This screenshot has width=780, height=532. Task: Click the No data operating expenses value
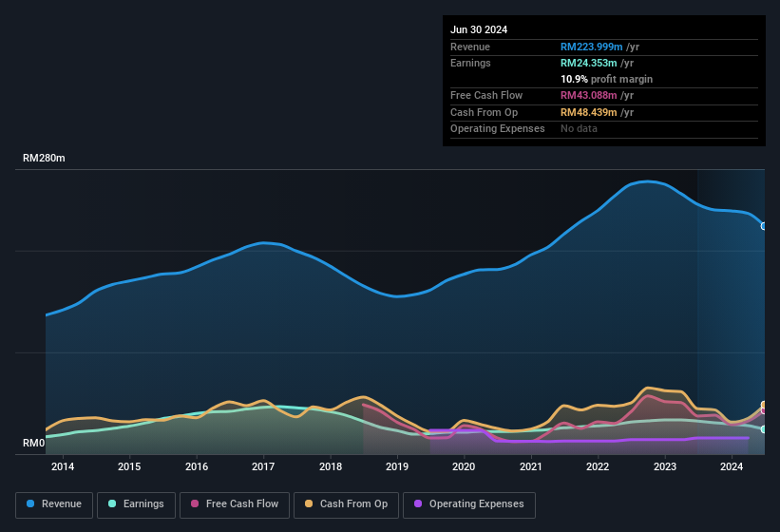point(579,129)
